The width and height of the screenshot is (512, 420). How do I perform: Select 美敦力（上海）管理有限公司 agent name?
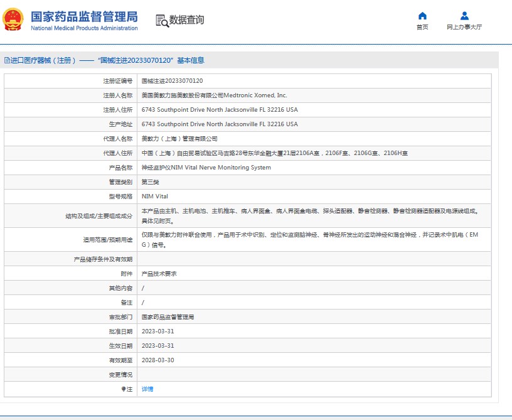[x=179, y=139]
